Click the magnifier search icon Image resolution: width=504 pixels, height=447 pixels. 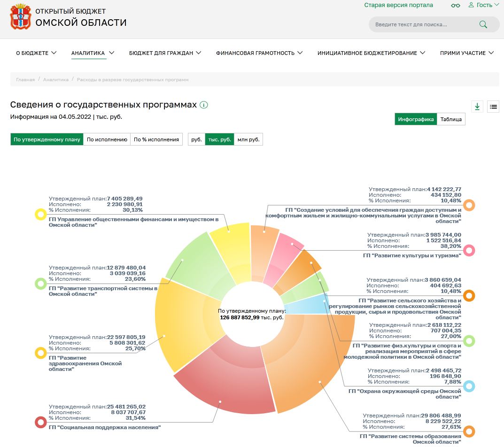[483, 24]
